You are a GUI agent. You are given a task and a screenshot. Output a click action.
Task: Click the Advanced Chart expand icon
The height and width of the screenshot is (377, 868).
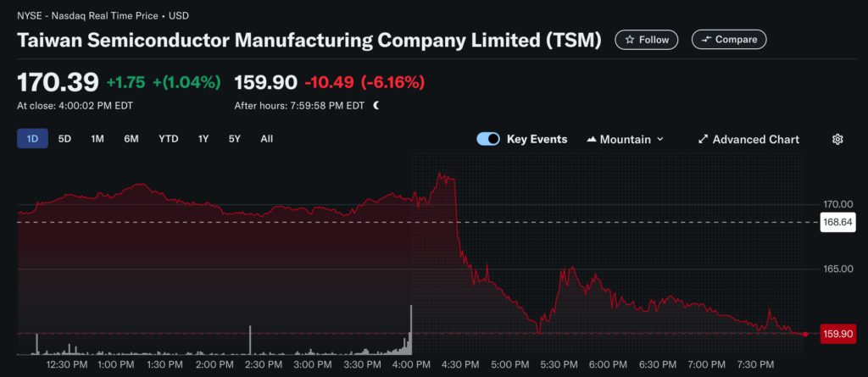click(x=703, y=139)
